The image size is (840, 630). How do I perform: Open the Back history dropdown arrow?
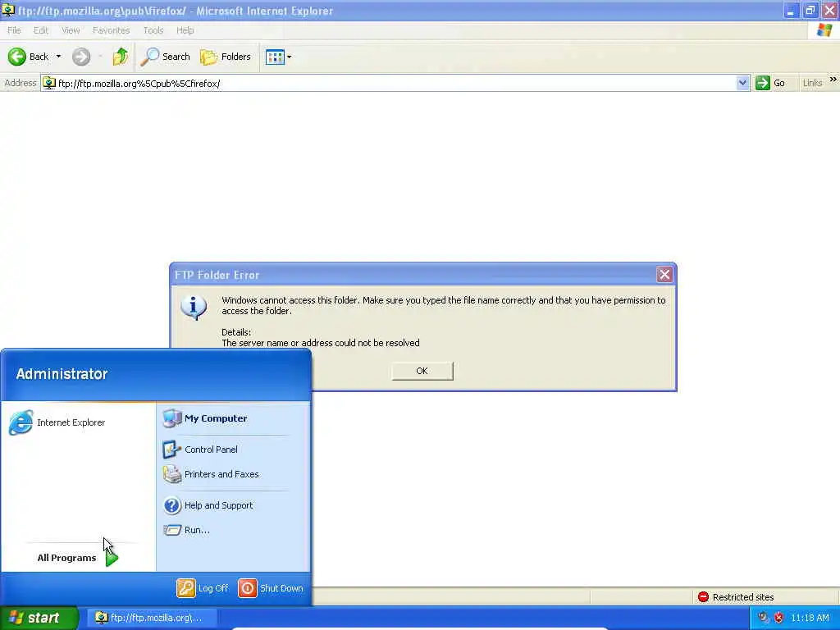[58, 57]
